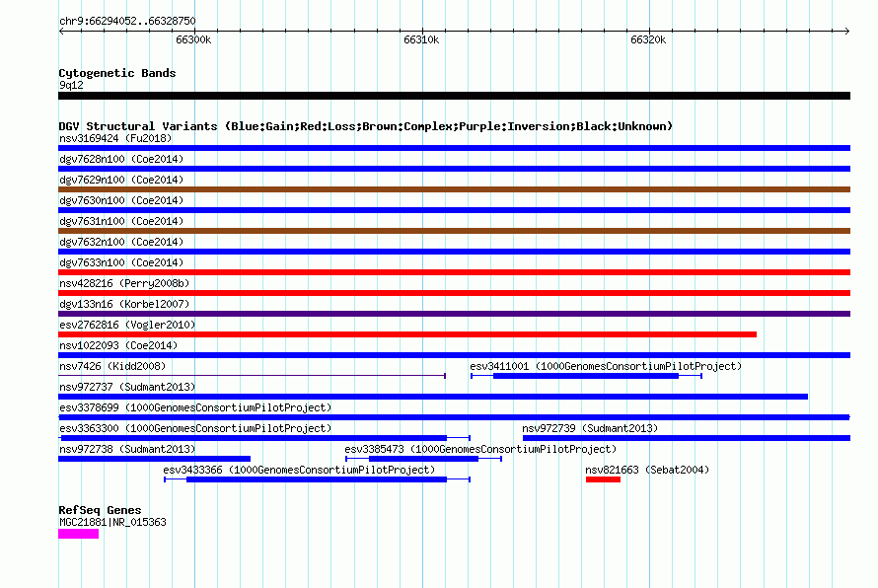Screen dimensions: 878x588
Task: Click the nsv972737 (Sudmant2013) blue bar
Action: (x=433, y=397)
